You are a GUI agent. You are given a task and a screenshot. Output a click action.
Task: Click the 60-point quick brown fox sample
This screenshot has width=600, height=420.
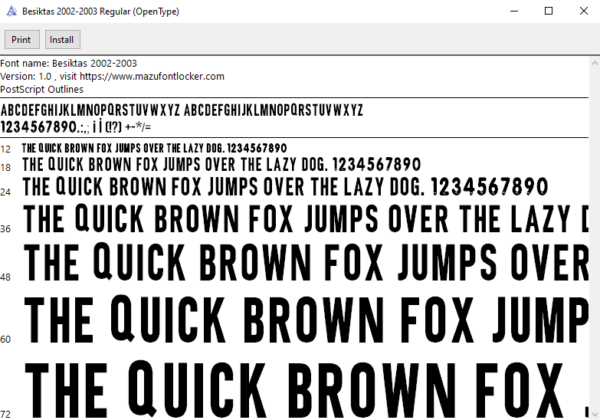point(306,319)
